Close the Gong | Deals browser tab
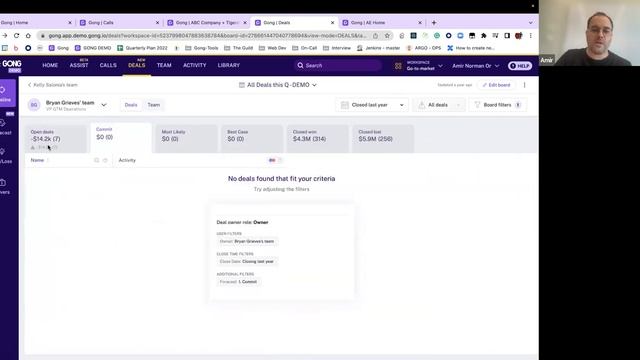Image resolution: width=640 pixels, height=360 pixels. tap(332, 23)
